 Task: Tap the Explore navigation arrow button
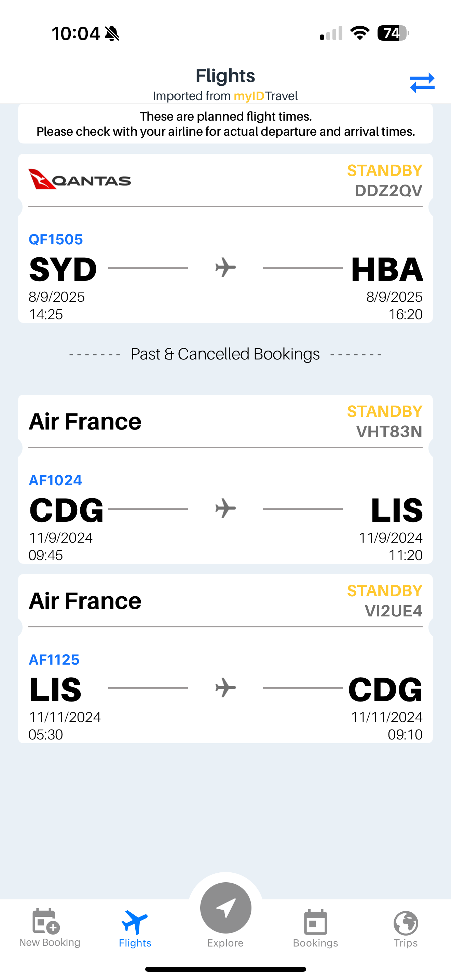[x=225, y=909]
